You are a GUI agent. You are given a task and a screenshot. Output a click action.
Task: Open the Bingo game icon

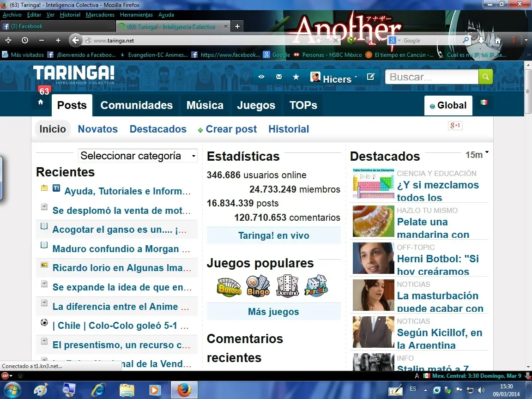(258, 285)
